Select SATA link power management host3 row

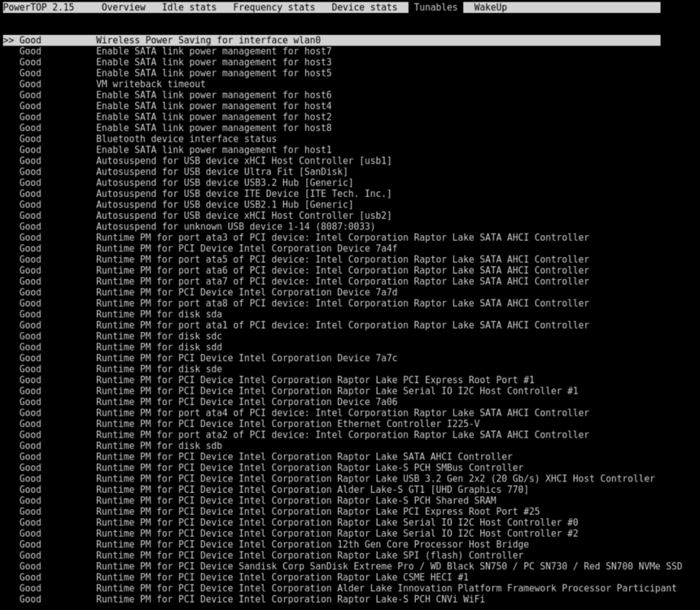tap(176, 62)
